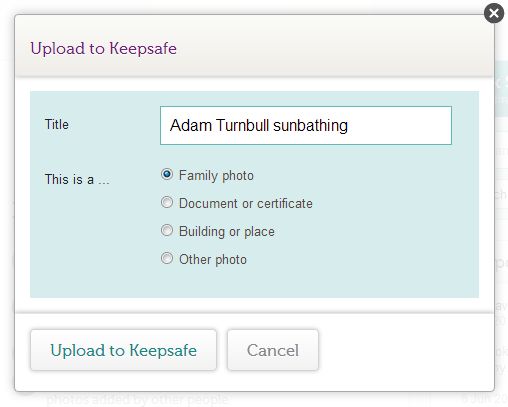Click the blurred "photos added by other people" text

coord(137,399)
